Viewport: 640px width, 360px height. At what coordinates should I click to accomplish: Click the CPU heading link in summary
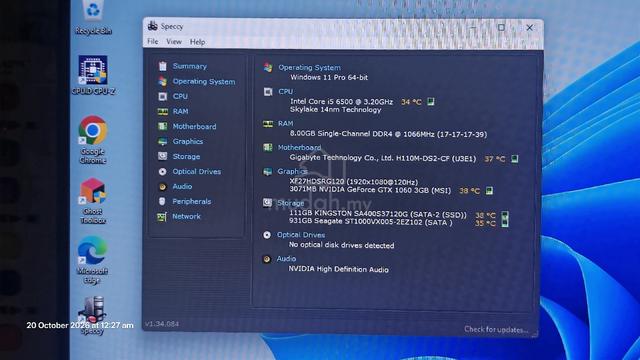285,91
